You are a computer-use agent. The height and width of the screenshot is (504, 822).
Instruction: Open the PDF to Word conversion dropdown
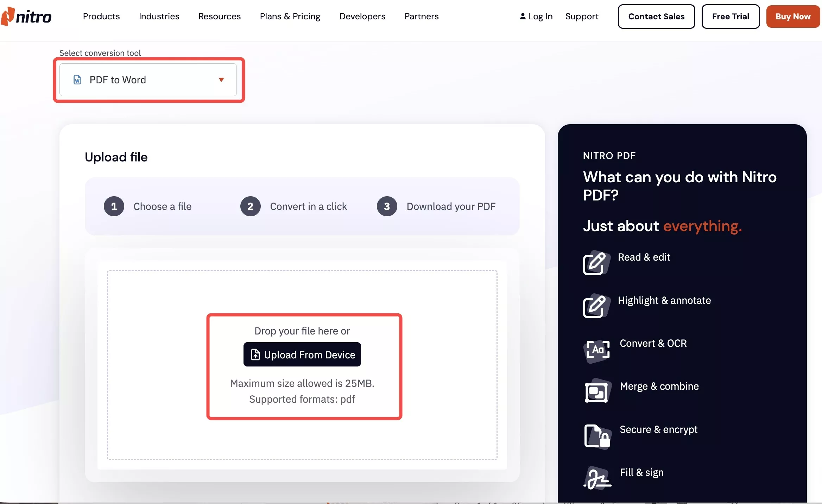pyautogui.click(x=148, y=80)
